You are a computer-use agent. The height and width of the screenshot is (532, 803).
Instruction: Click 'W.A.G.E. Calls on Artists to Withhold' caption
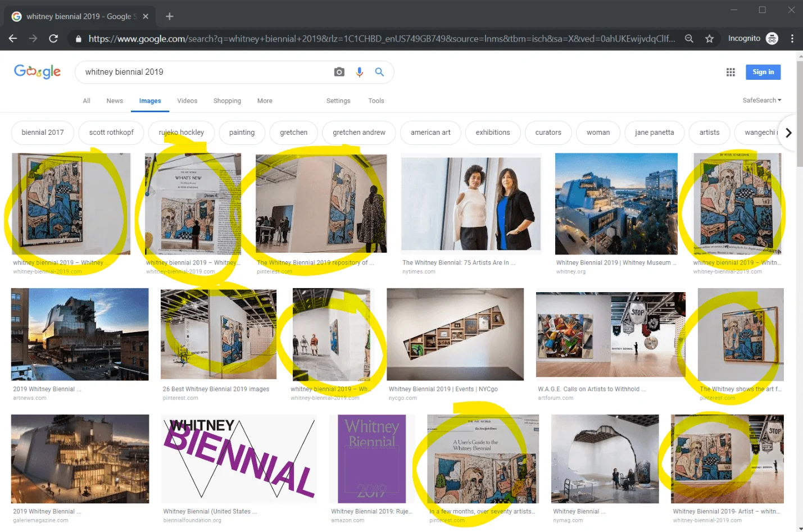(592, 389)
